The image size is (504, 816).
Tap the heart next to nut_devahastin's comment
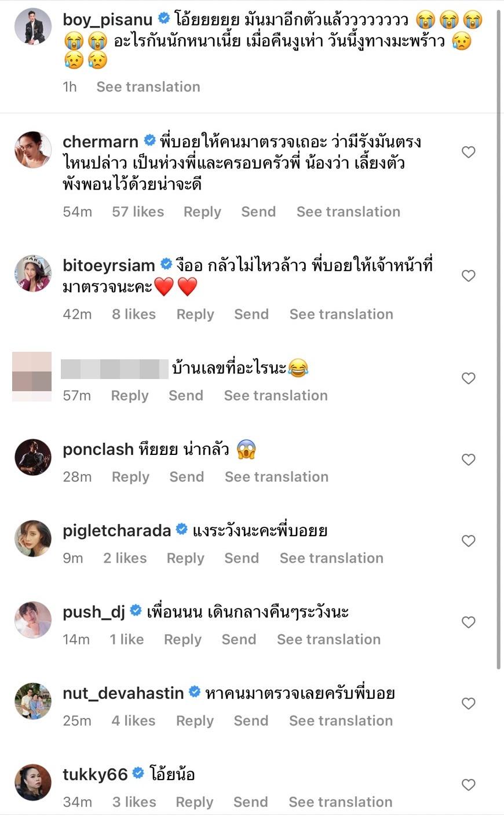pos(468,704)
